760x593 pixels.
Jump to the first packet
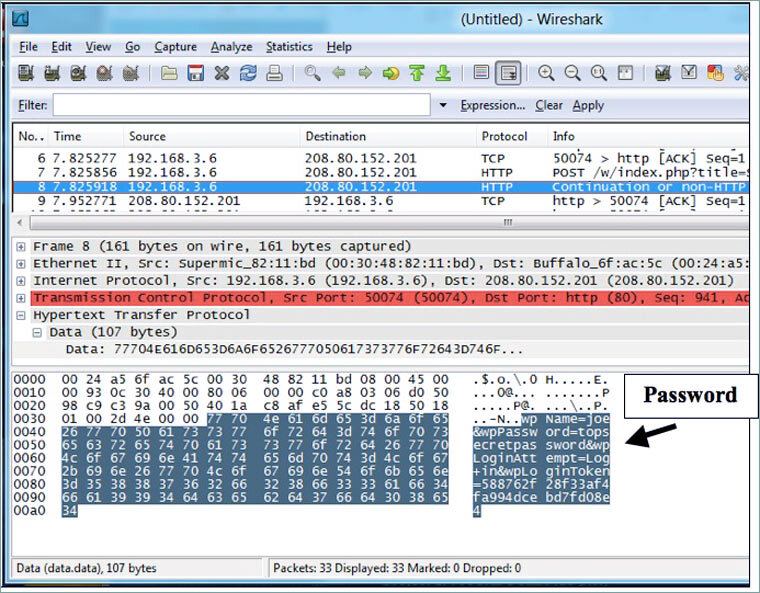pos(417,73)
